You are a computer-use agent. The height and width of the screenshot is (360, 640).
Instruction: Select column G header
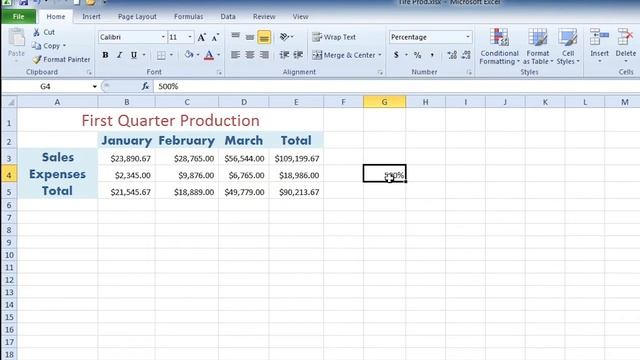coord(384,102)
